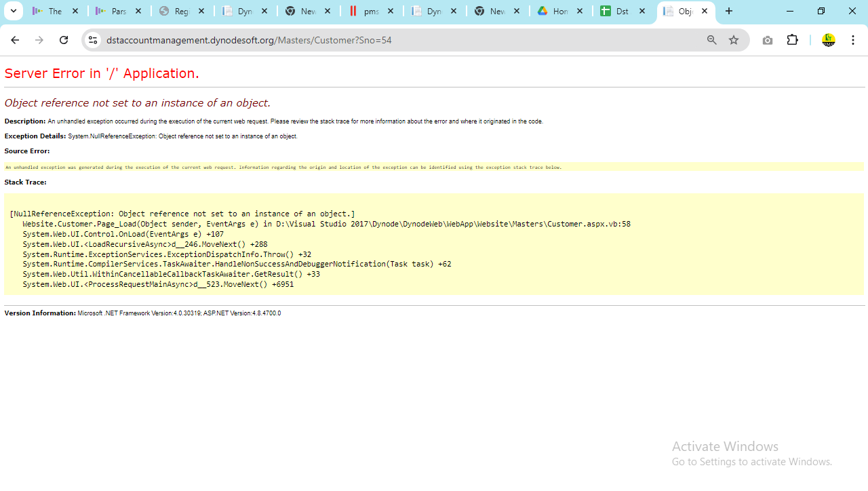Screen dimensions: 868x491
Task: Switch to the 'pms' tab
Action: [365, 11]
